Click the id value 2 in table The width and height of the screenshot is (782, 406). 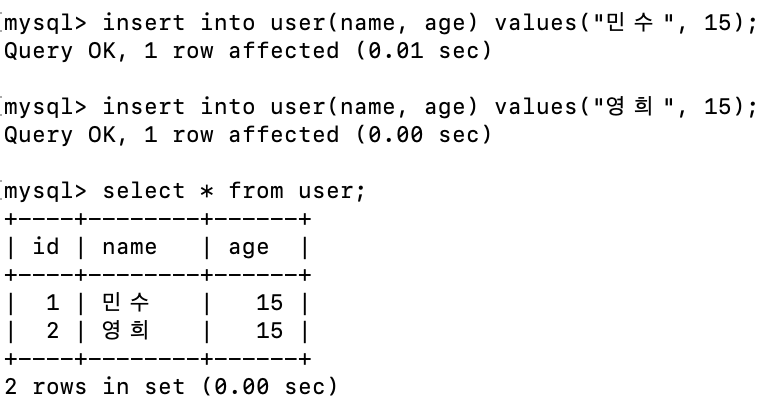coord(53,331)
